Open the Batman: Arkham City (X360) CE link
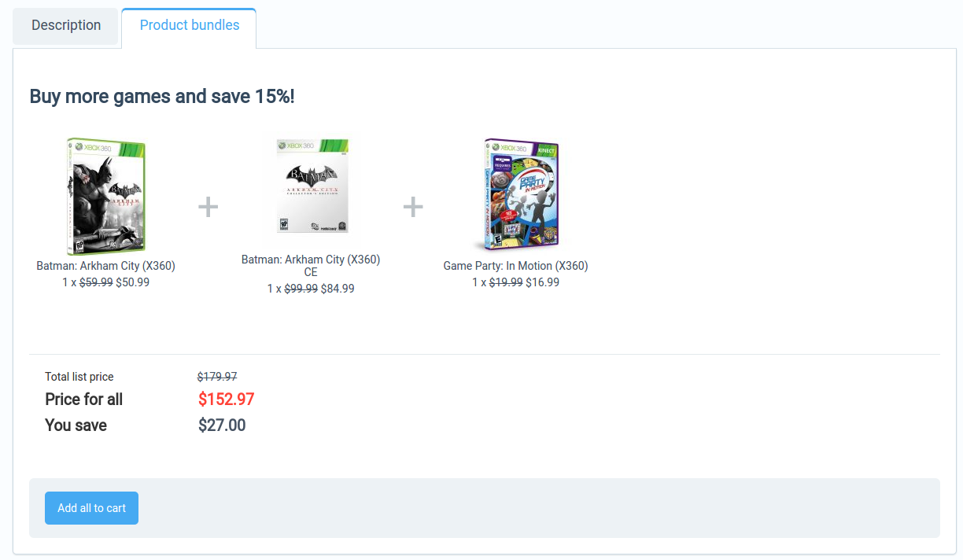 click(311, 266)
